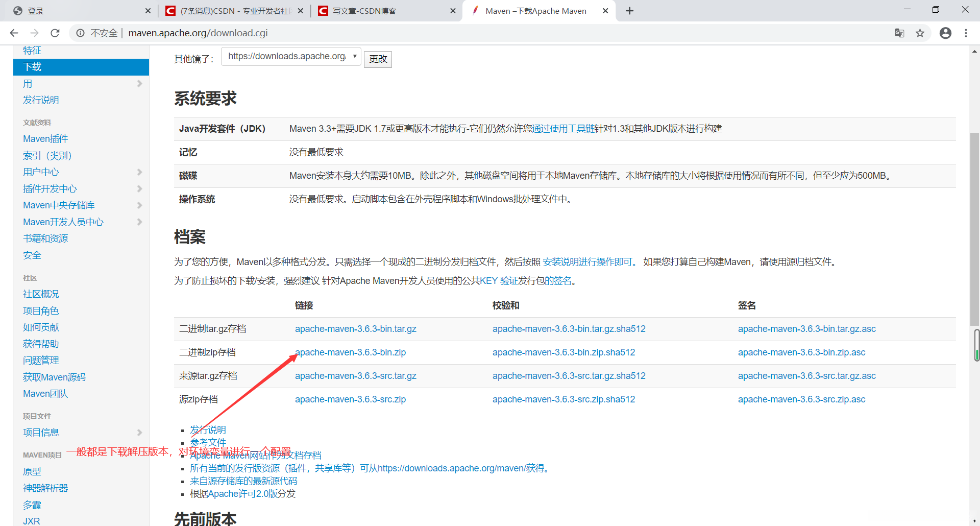Screen dimensions: 980x526
Task: Bookmark this page with the star icon
Action: (x=920, y=33)
